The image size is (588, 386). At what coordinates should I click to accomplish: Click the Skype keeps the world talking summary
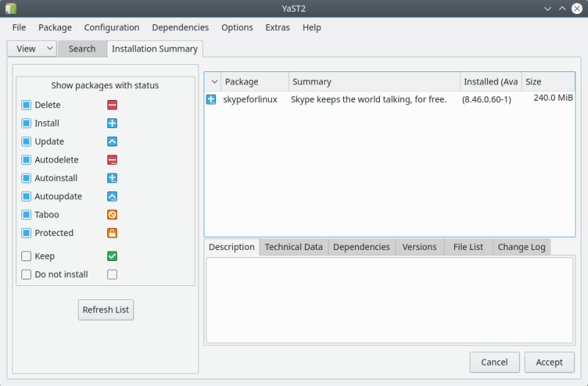369,99
